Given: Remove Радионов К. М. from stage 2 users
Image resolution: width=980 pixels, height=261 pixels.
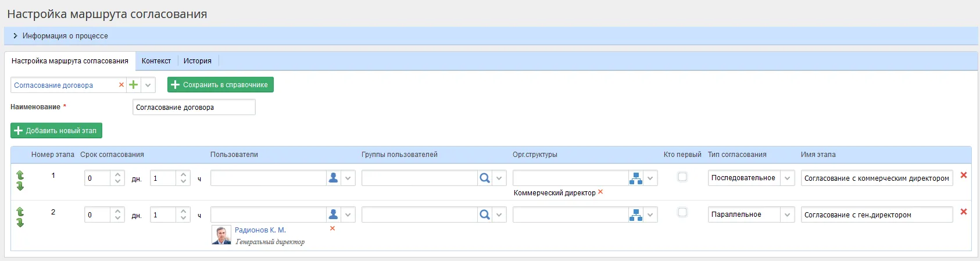Looking at the screenshot, I should 332,228.
